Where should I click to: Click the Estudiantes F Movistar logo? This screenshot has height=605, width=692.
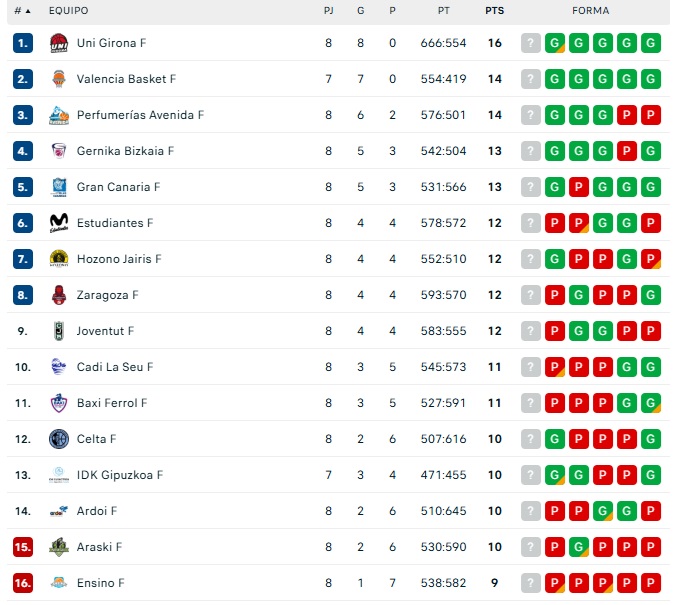click(58, 223)
